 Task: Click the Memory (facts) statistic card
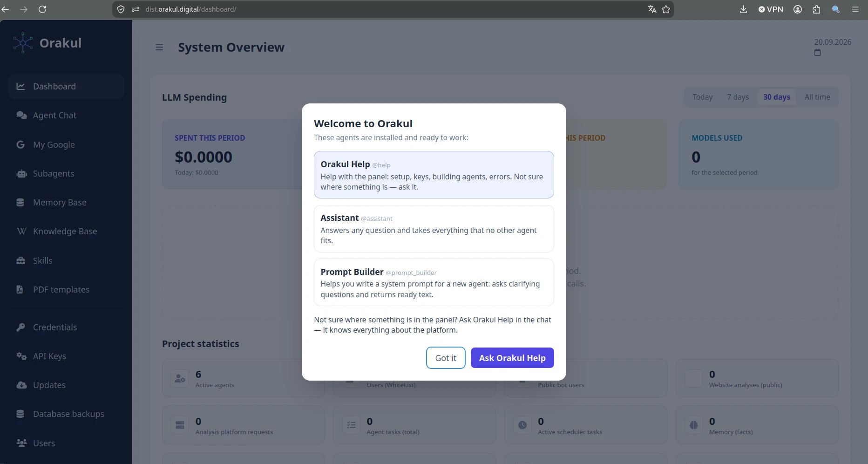click(x=757, y=425)
